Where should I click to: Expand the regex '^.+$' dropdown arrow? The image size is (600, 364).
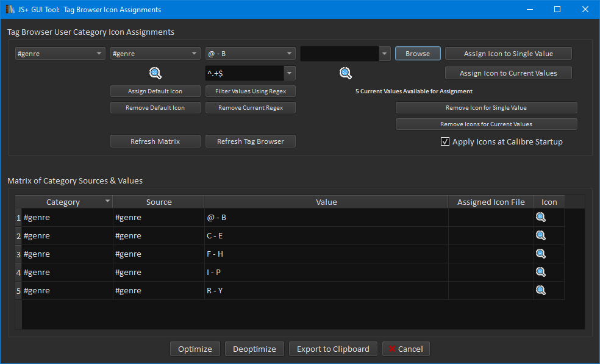[290, 73]
